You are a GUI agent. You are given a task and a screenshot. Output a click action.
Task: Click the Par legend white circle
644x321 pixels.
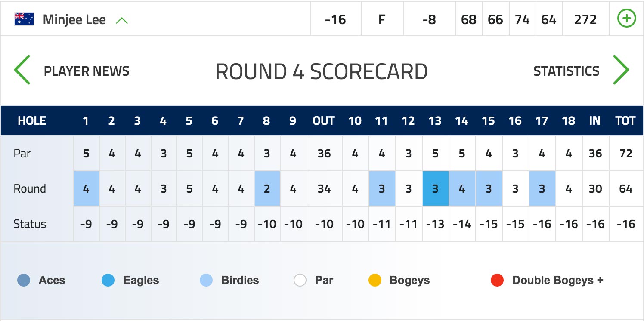point(300,281)
